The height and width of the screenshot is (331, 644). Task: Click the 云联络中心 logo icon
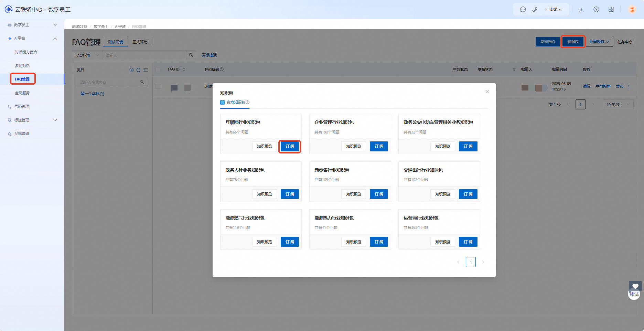[x=9, y=9]
